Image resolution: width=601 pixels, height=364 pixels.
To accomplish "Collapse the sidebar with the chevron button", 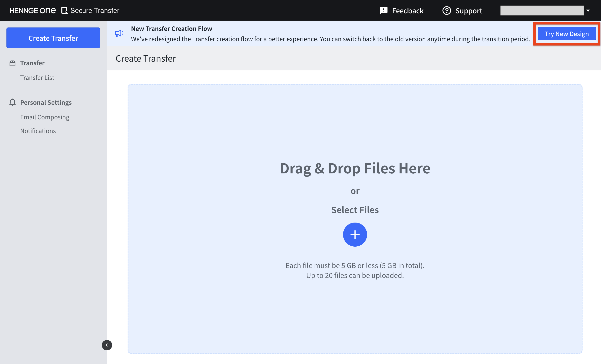I will click(x=107, y=345).
